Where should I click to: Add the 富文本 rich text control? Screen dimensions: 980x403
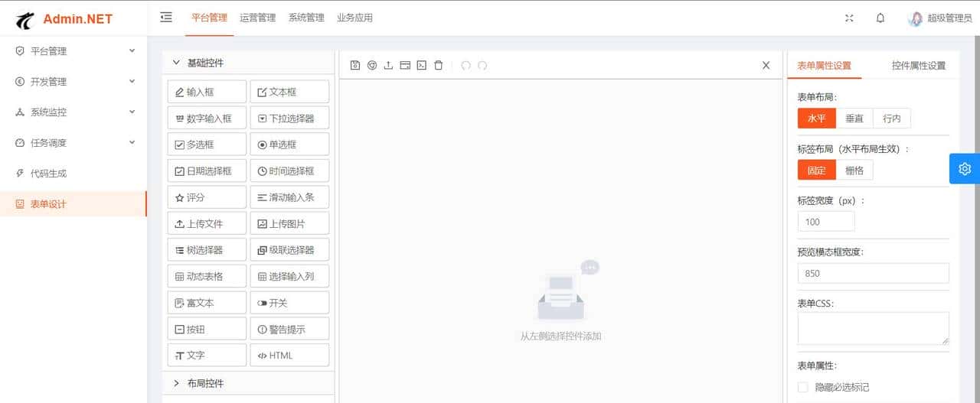[x=207, y=303]
